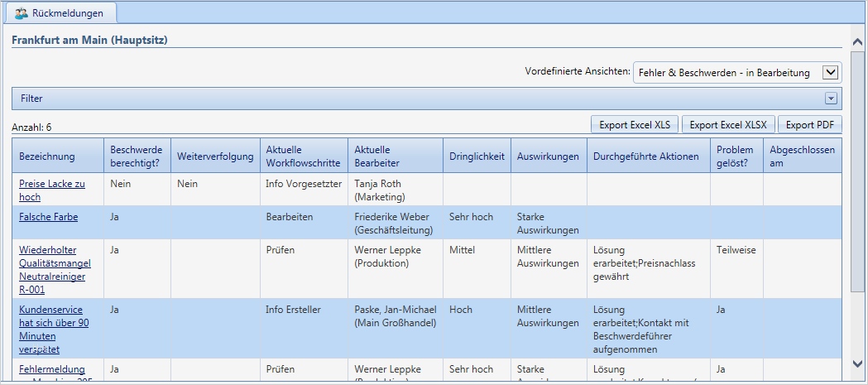This screenshot has height=385, width=868.
Task: Sort by the Auswirkungen column header
Action: click(x=548, y=156)
